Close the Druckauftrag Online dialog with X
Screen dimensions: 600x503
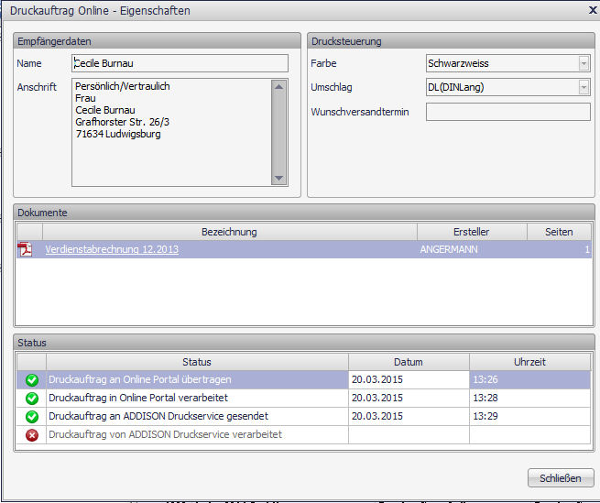pos(593,10)
